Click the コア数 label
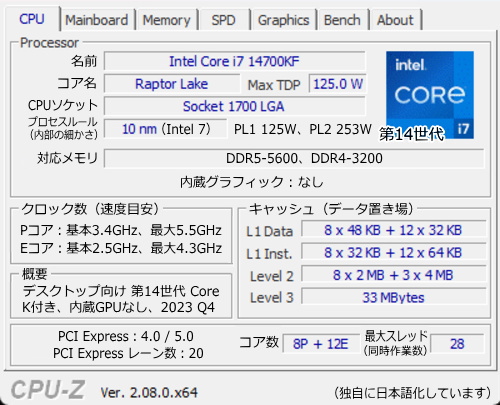Image resolution: width=500 pixels, height=405 pixels. click(x=259, y=342)
